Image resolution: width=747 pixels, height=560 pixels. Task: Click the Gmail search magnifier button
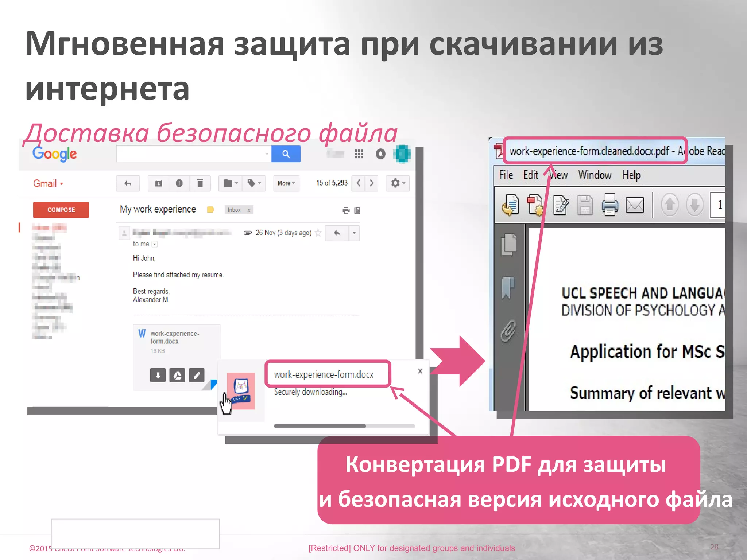pos(286,154)
